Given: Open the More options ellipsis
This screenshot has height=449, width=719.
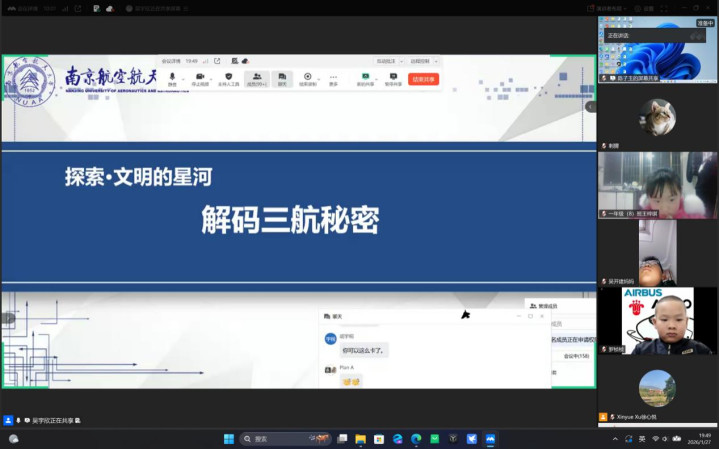Looking at the screenshot, I should tap(333, 79).
